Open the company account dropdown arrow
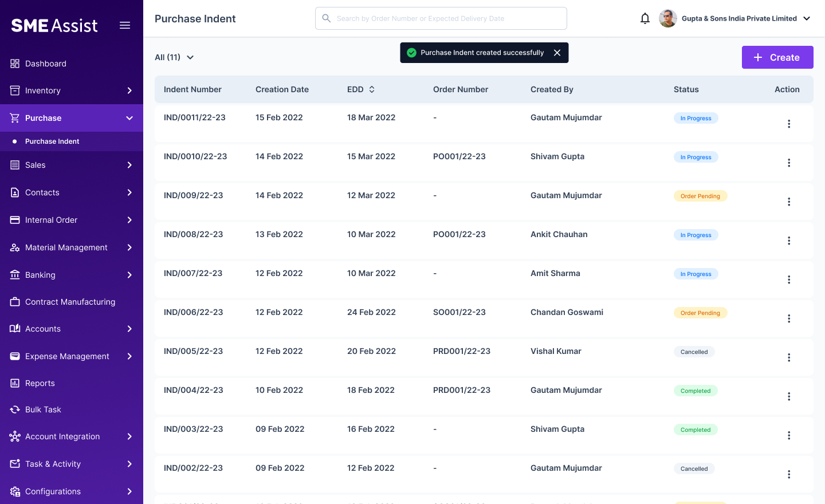 (807, 18)
